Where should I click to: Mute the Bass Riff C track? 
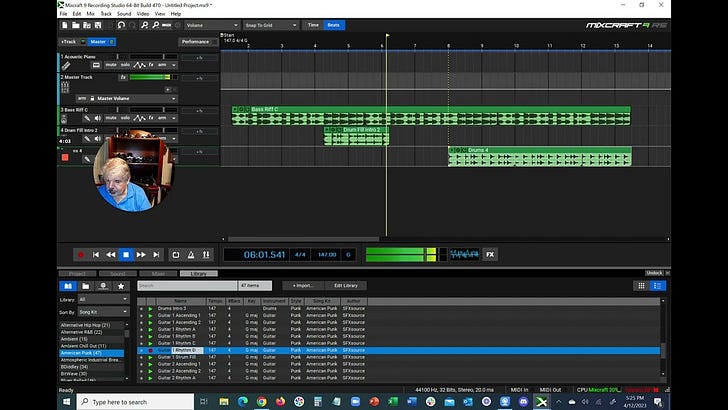tap(111, 118)
